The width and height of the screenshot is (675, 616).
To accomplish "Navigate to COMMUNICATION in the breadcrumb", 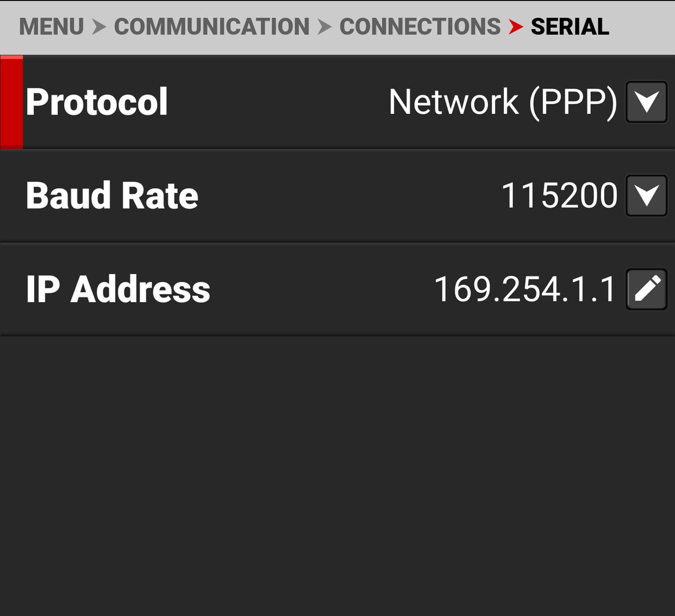I will pyautogui.click(x=211, y=27).
